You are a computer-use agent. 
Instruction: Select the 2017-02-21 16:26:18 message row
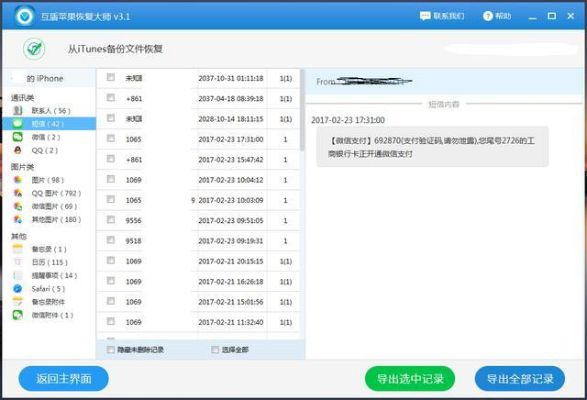pos(198,281)
